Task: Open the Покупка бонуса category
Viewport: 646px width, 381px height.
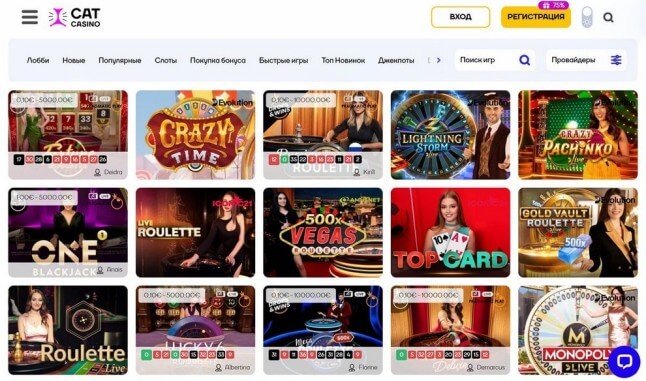Action: click(x=218, y=60)
